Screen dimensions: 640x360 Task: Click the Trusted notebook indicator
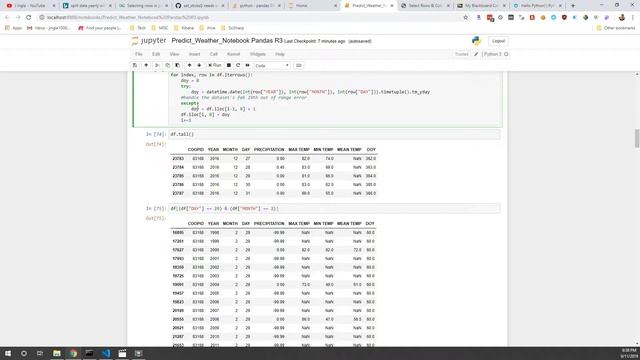click(x=462, y=54)
